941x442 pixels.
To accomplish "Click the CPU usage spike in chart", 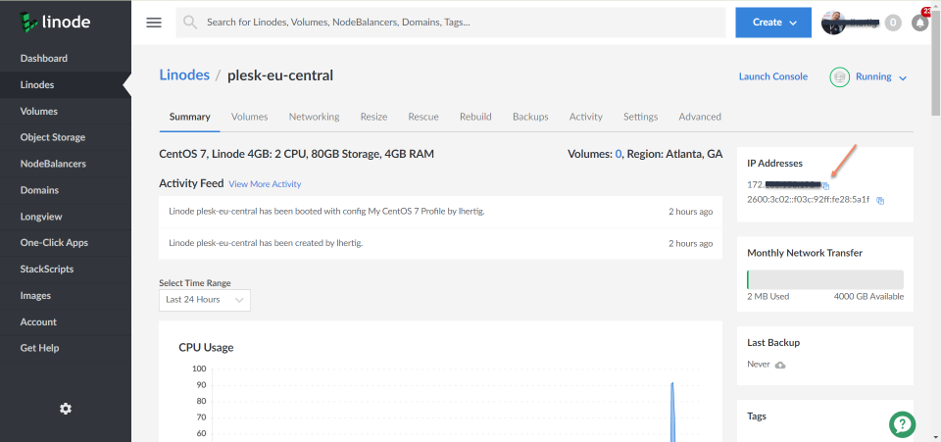I will pyautogui.click(x=672, y=411).
